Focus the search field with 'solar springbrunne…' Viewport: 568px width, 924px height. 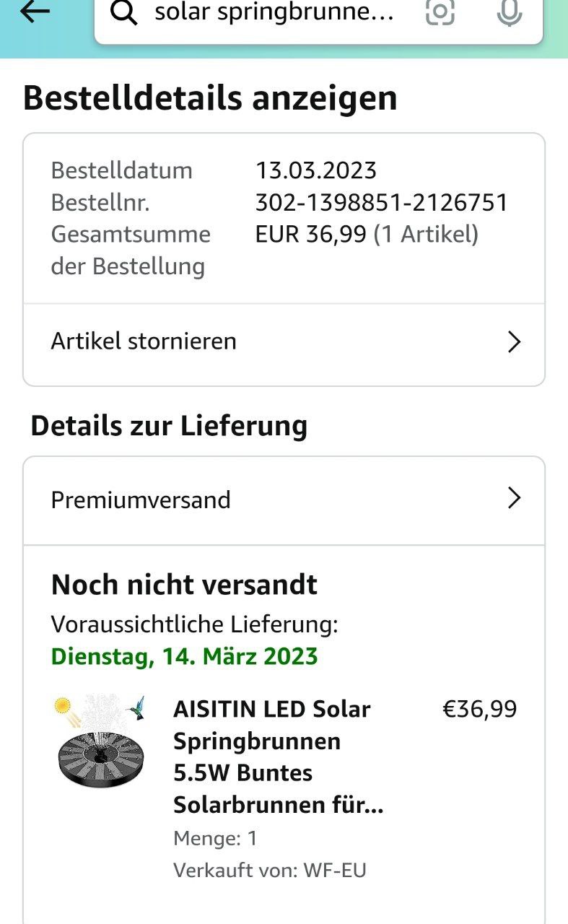pos(274,14)
